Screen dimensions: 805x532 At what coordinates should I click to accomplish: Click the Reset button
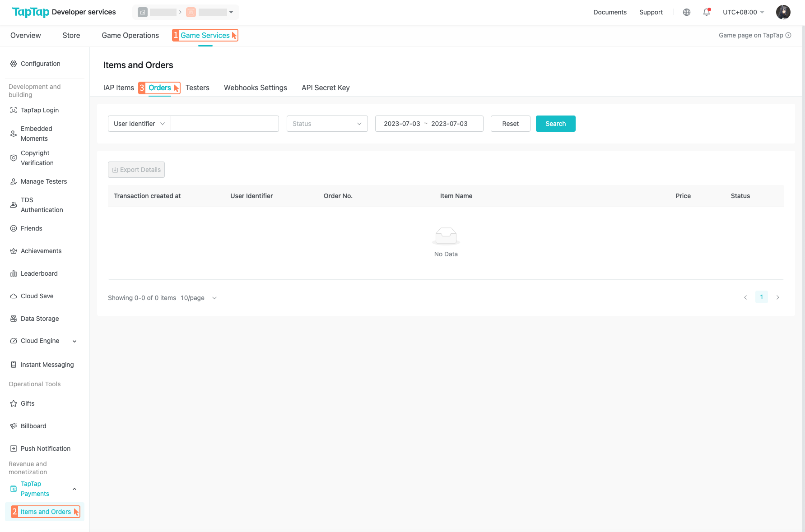(511, 124)
